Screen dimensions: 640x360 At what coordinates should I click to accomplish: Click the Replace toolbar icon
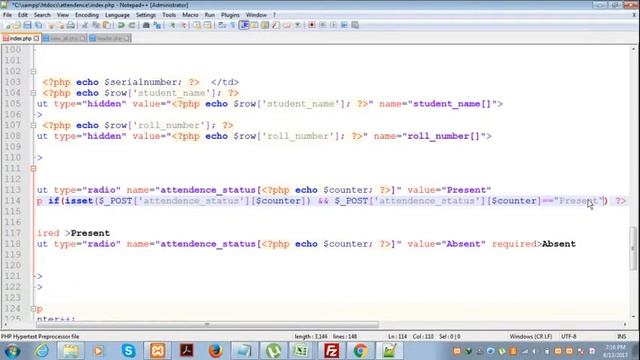(x=157, y=25)
